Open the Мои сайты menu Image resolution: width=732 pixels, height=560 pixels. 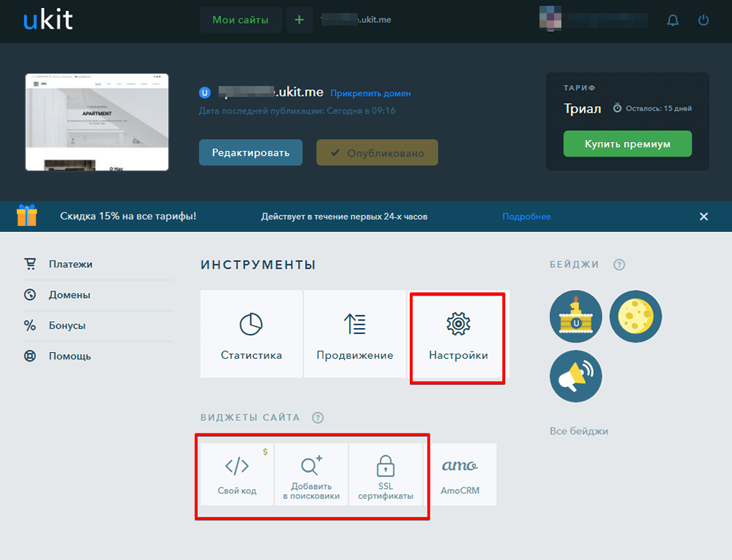tap(240, 20)
